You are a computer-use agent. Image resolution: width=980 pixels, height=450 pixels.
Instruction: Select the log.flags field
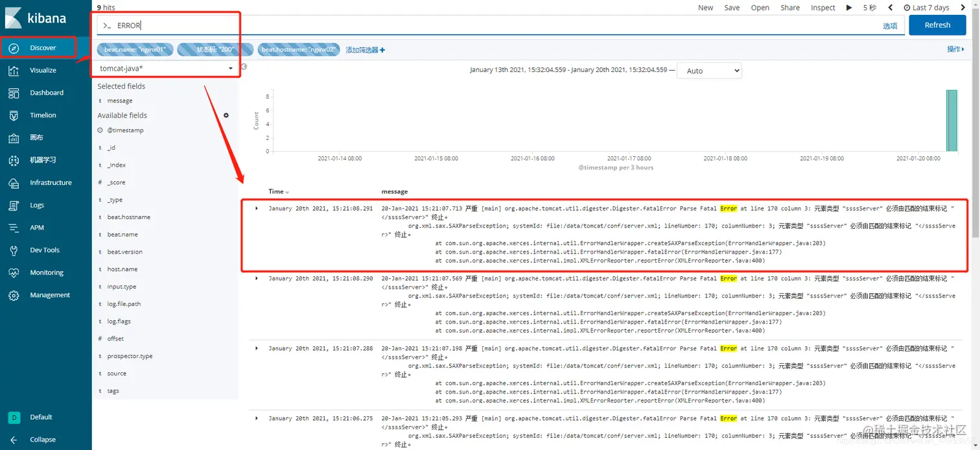tap(119, 322)
